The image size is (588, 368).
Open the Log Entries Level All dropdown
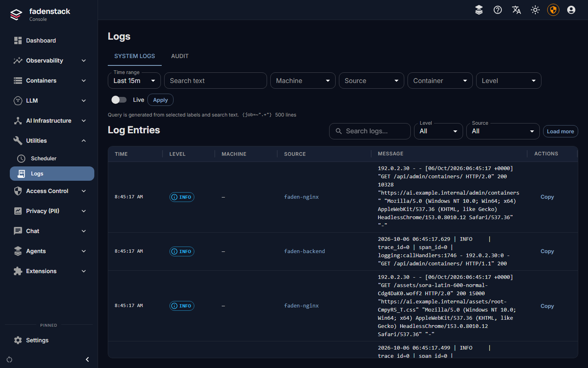pyautogui.click(x=439, y=131)
